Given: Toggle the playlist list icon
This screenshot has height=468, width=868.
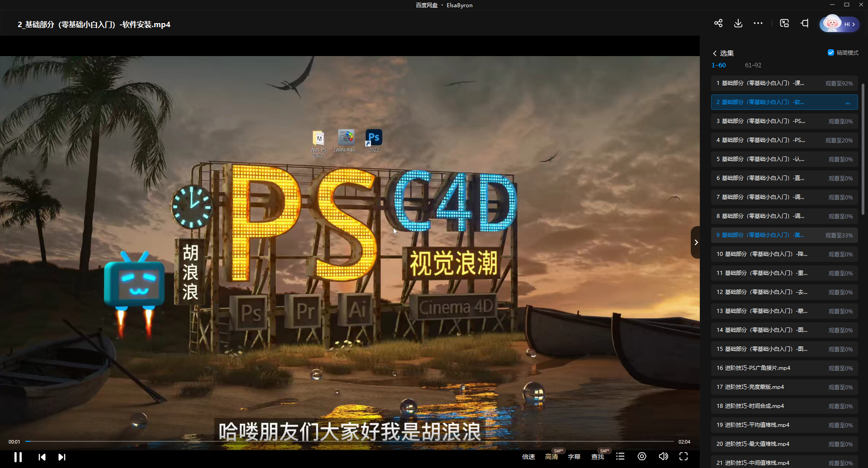Looking at the screenshot, I should click(x=620, y=456).
